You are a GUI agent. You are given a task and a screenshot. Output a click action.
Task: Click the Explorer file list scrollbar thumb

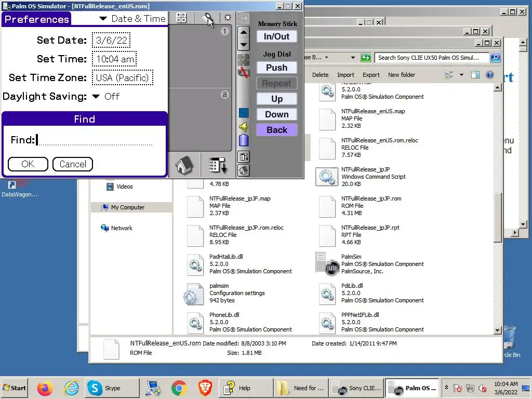(497, 218)
